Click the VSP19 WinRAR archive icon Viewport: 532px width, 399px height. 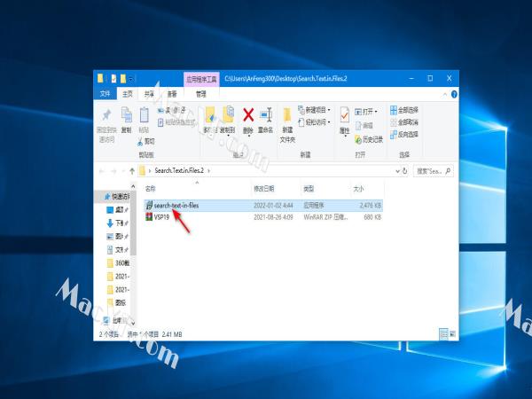pyautogui.click(x=149, y=217)
